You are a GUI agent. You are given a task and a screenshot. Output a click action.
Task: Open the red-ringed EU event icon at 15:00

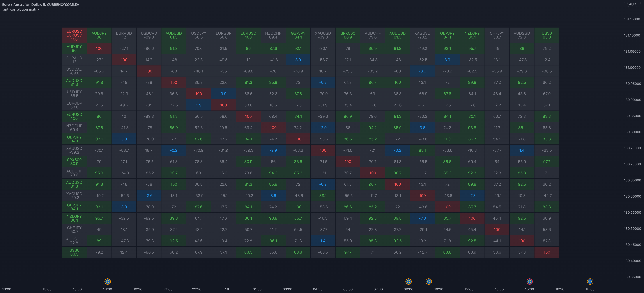[x=529, y=282]
